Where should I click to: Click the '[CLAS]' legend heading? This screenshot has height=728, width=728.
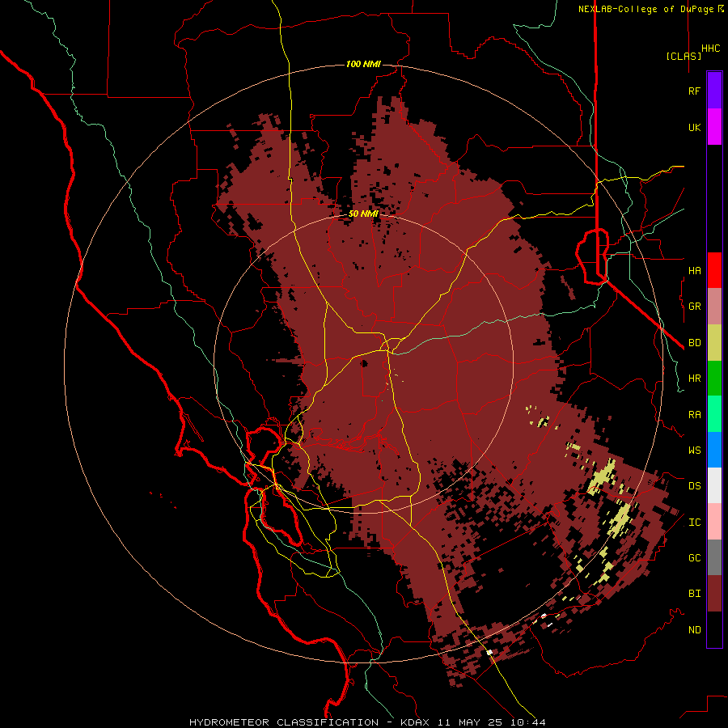[684, 56]
